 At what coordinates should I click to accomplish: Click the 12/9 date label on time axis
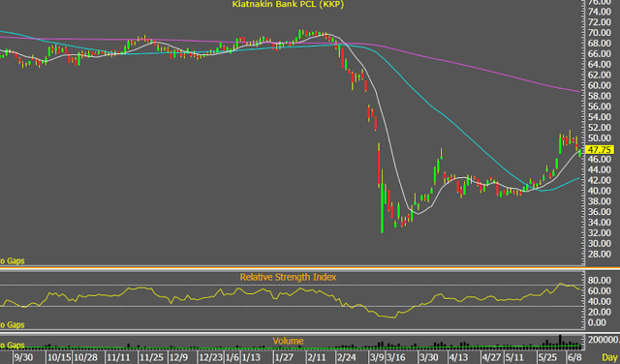tap(179, 357)
